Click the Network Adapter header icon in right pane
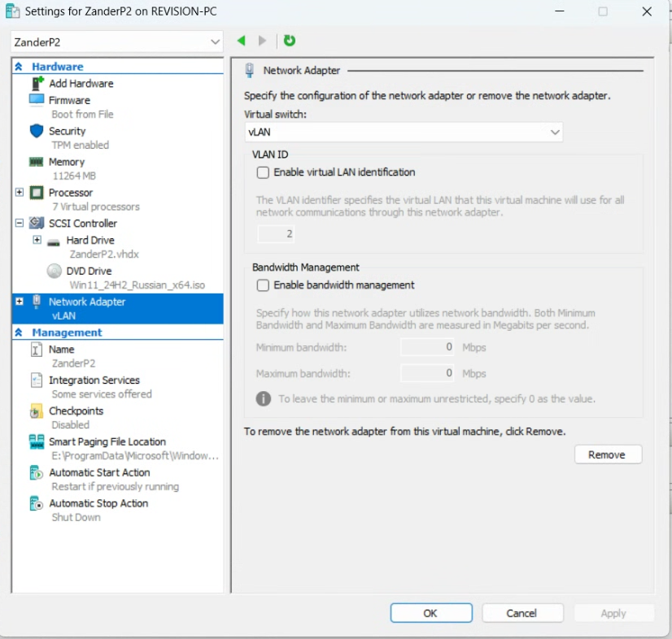Viewport: 672px width, 639px height. click(250, 70)
